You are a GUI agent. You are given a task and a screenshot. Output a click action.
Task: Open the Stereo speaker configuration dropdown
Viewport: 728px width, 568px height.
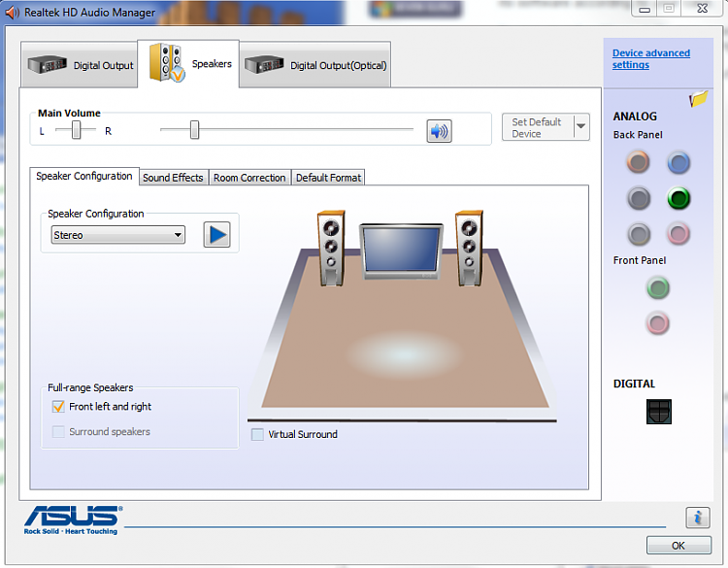[x=117, y=235]
